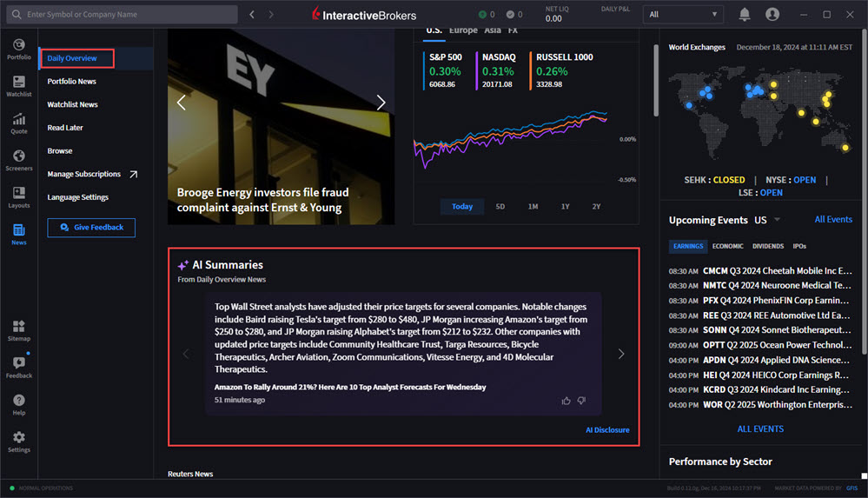Select the ECONOMIC events tab
868x498 pixels.
[x=728, y=247]
